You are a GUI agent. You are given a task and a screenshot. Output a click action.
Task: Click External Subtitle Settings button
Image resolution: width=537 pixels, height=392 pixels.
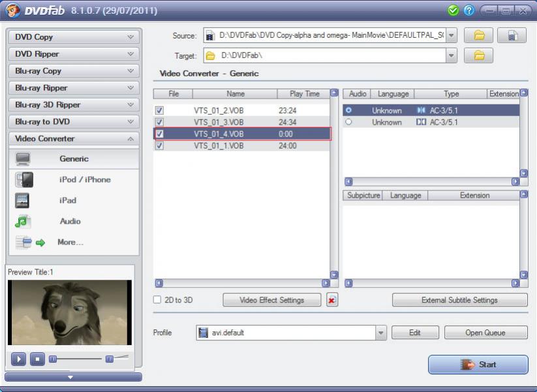(x=459, y=300)
